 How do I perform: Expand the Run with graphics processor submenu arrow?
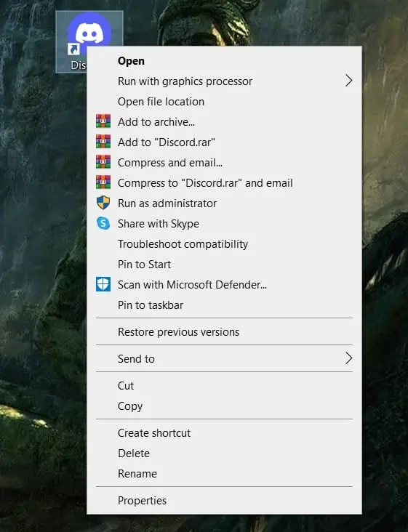pos(348,81)
